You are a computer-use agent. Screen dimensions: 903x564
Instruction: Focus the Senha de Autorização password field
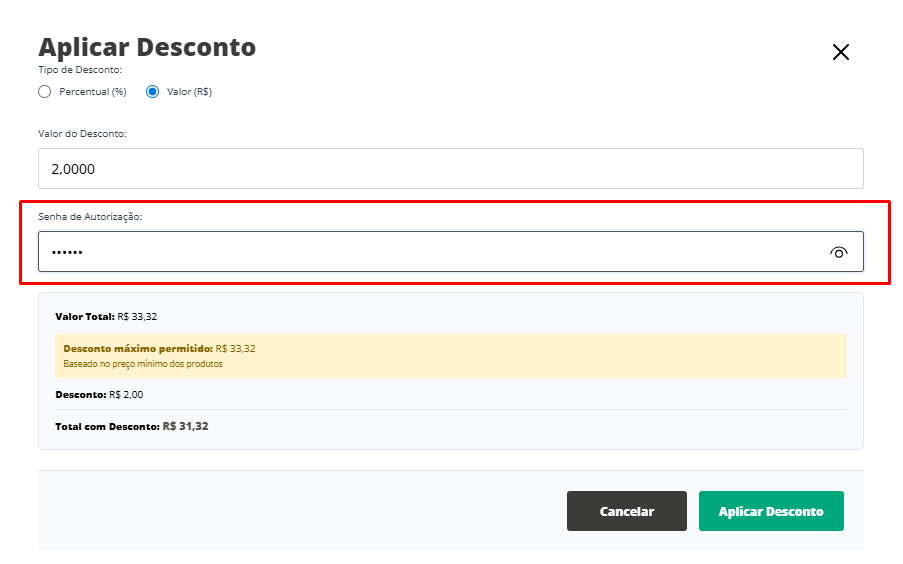coord(430,252)
